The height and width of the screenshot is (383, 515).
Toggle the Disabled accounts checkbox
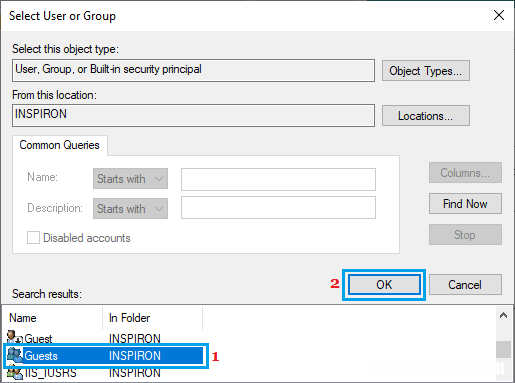33,238
